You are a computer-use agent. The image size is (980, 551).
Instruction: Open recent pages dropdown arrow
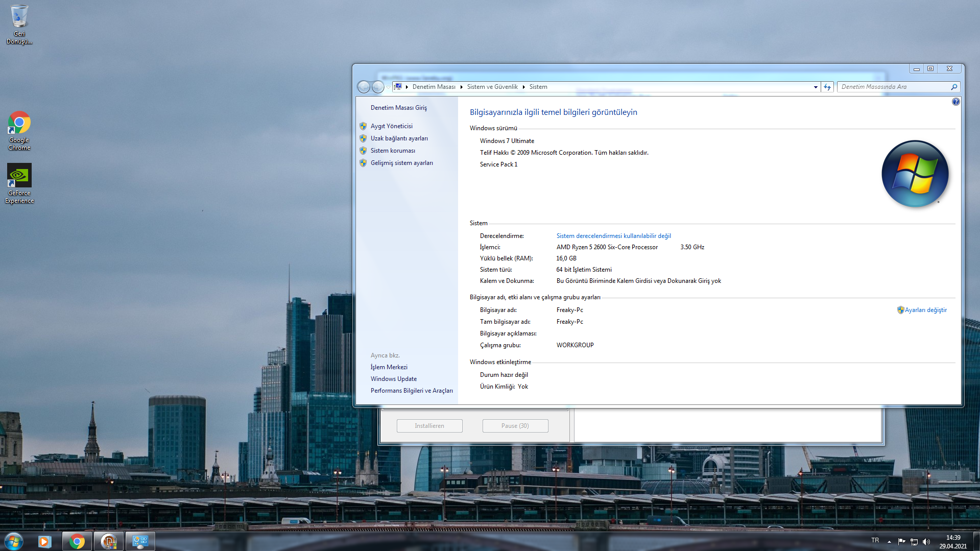pyautogui.click(x=388, y=87)
